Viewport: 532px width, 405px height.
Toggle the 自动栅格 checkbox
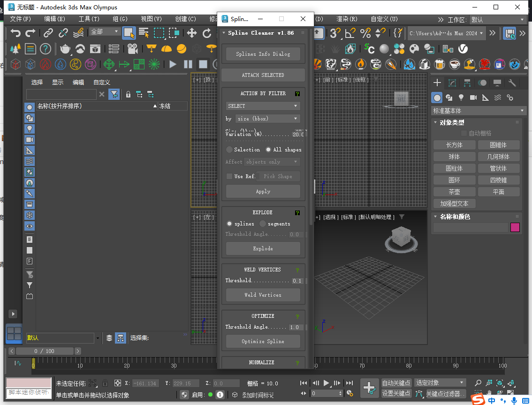(464, 133)
